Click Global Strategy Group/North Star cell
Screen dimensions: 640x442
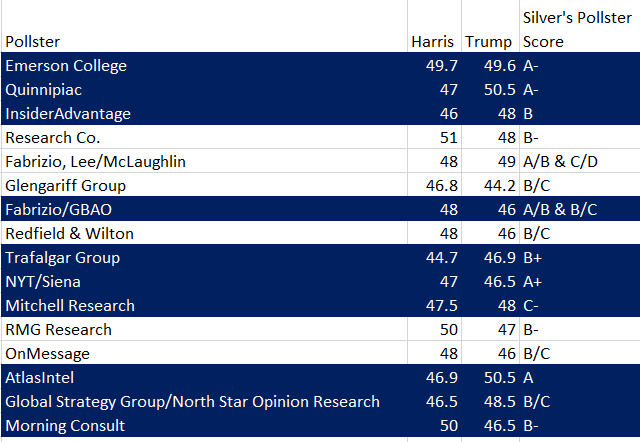click(x=204, y=401)
